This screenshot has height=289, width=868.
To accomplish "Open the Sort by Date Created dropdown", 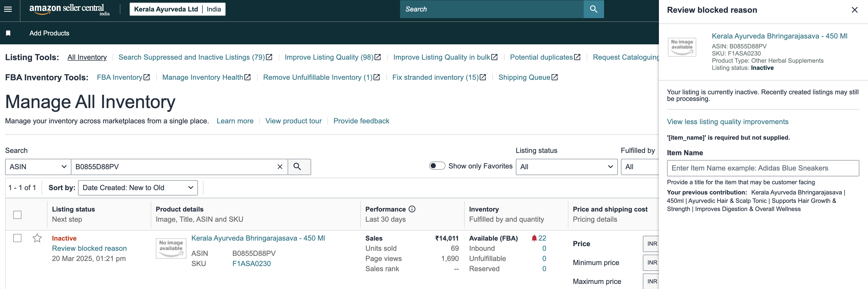I will point(138,188).
